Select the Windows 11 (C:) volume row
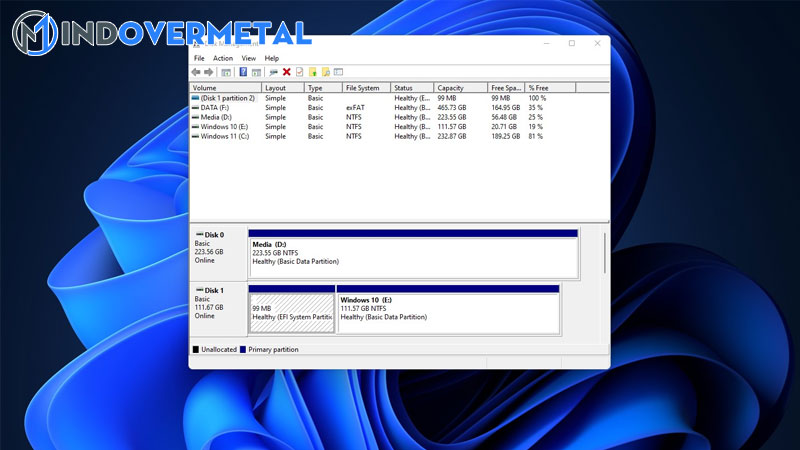Viewport: 800px width, 450px height. point(226,136)
